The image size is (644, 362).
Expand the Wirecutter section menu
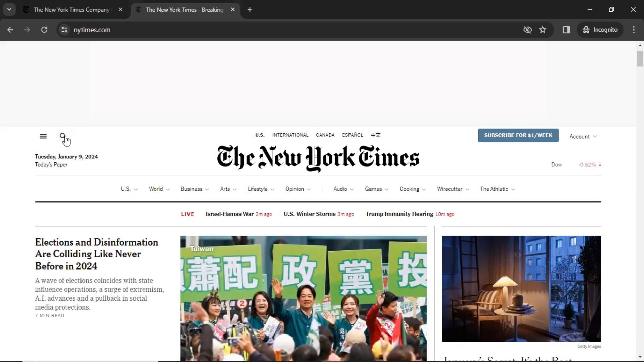coord(453,189)
